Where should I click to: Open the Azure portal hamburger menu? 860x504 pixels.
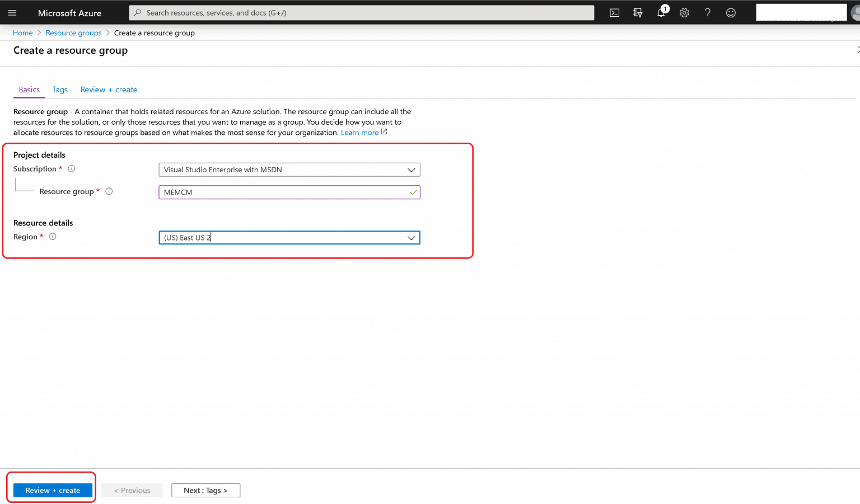(x=12, y=12)
